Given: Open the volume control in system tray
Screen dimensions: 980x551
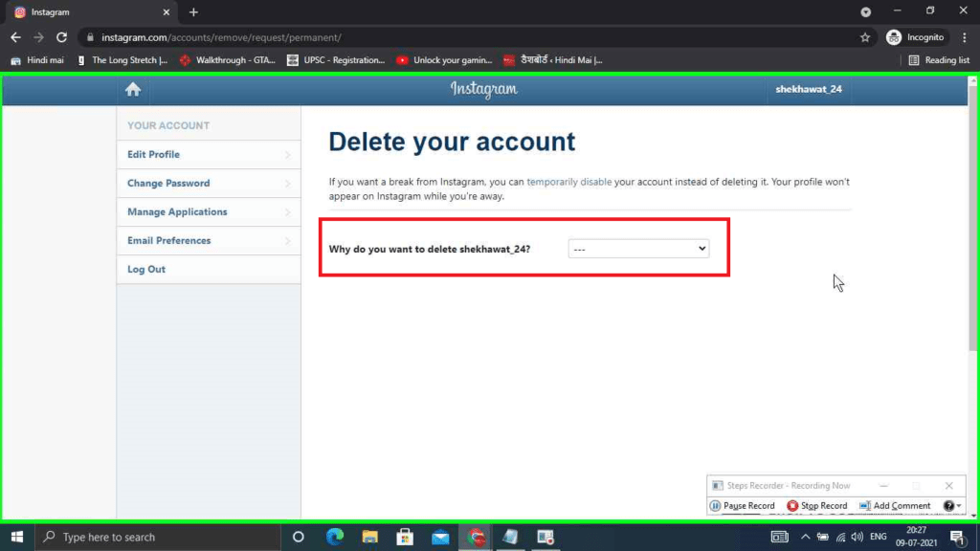Looking at the screenshot, I should click(x=857, y=537).
